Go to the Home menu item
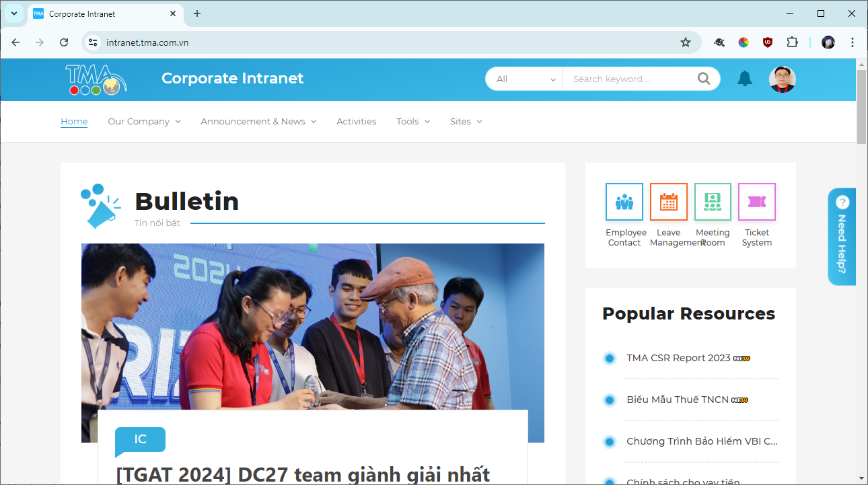This screenshot has height=485, width=868. pos(74,122)
